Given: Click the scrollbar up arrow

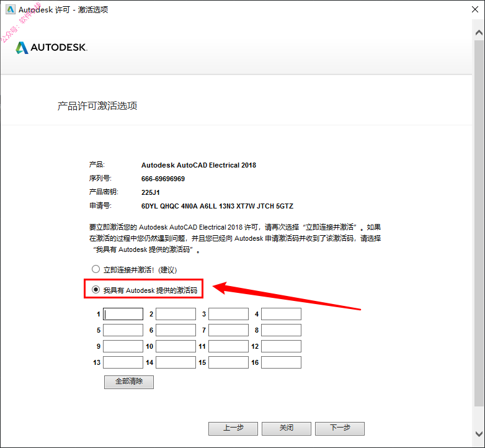Looking at the screenshot, I should click(479, 32).
